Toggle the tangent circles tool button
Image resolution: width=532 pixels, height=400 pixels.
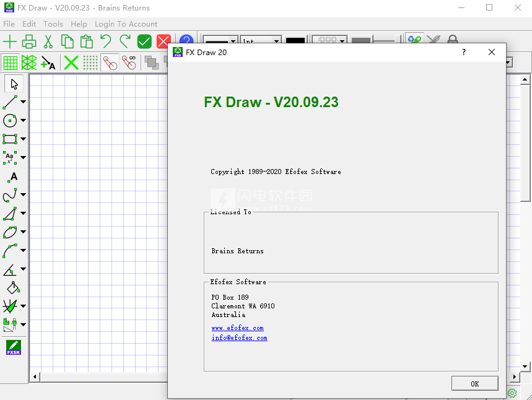click(x=110, y=63)
